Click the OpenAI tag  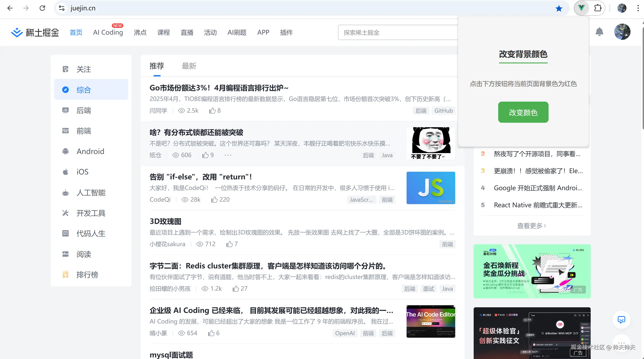coord(345,333)
